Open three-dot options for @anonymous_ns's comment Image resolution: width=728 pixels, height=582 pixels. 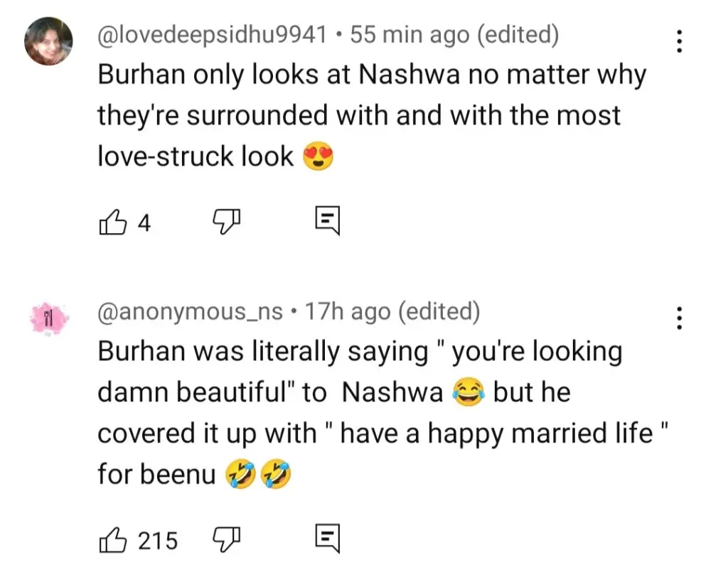point(680,317)
